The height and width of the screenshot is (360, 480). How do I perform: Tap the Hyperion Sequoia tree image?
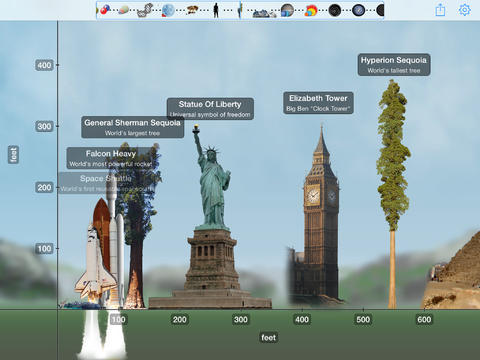pos(393,193)
